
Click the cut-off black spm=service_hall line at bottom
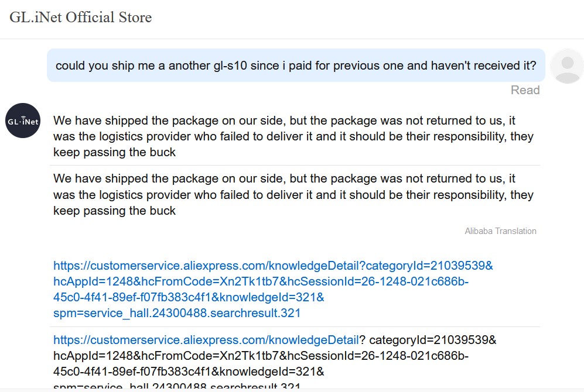pyautogui.click(x=177, y=386)
